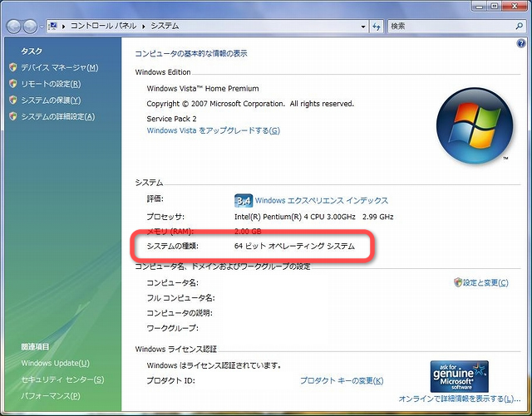Click the Windows はライセンス認証されています text
Image resolution: width=532 pixels, height=416 pixels.
214,365
